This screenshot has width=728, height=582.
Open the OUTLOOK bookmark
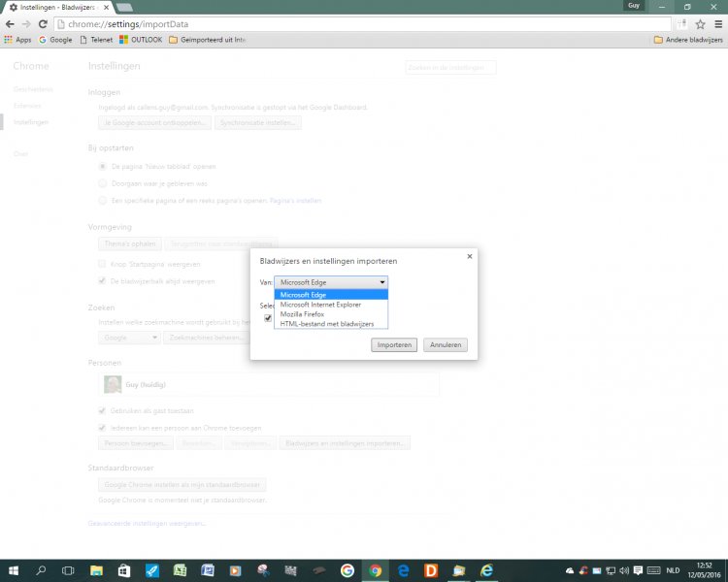click(140, 40)
